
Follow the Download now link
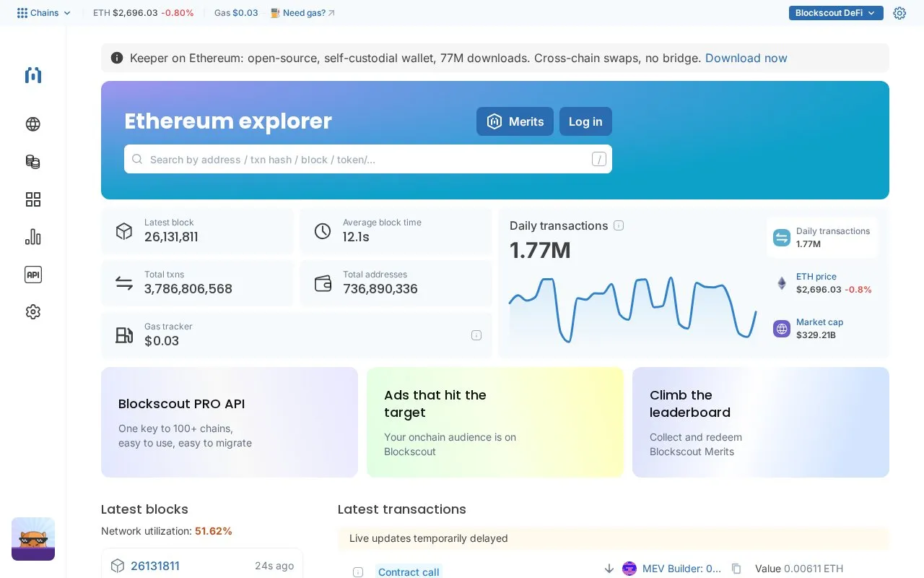pos(746,58)
